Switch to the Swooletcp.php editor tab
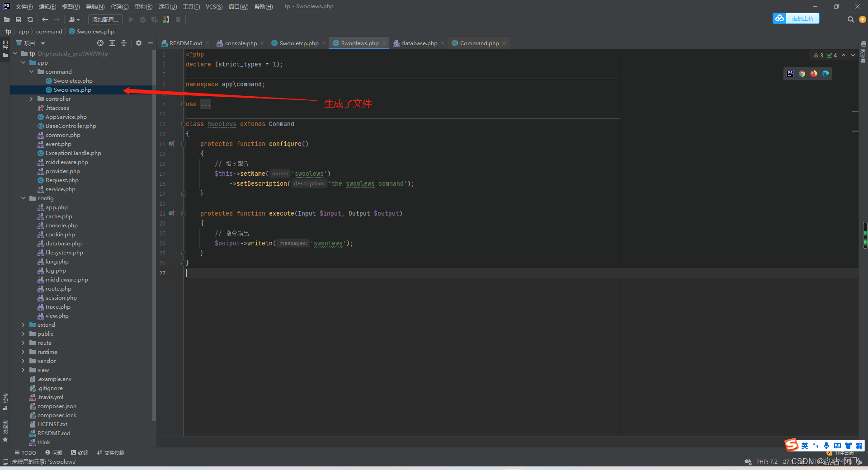This screenshot has height=470, width=868. [299, 43]
